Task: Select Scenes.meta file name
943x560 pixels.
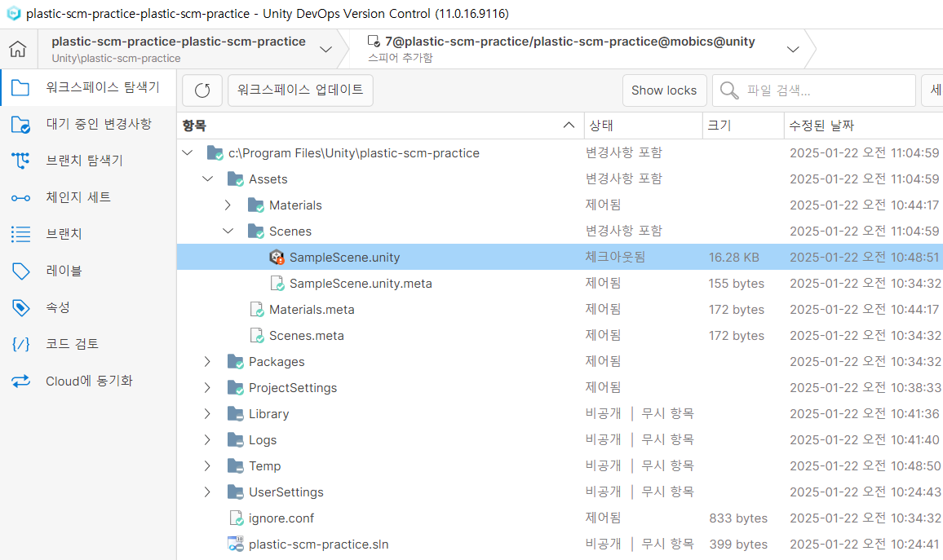Action: click(x=306, y=336)
